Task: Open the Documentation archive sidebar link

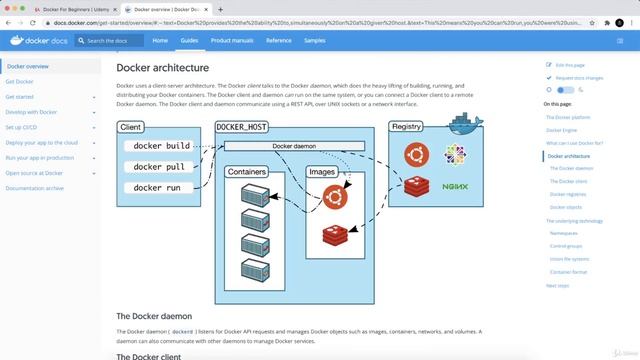Action: click(x=35, y=188)
